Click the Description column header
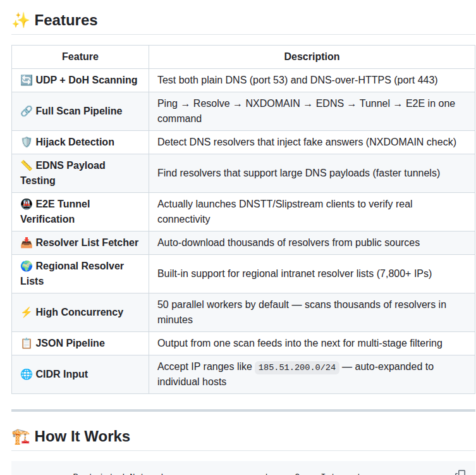 click(x=312, y=57)
